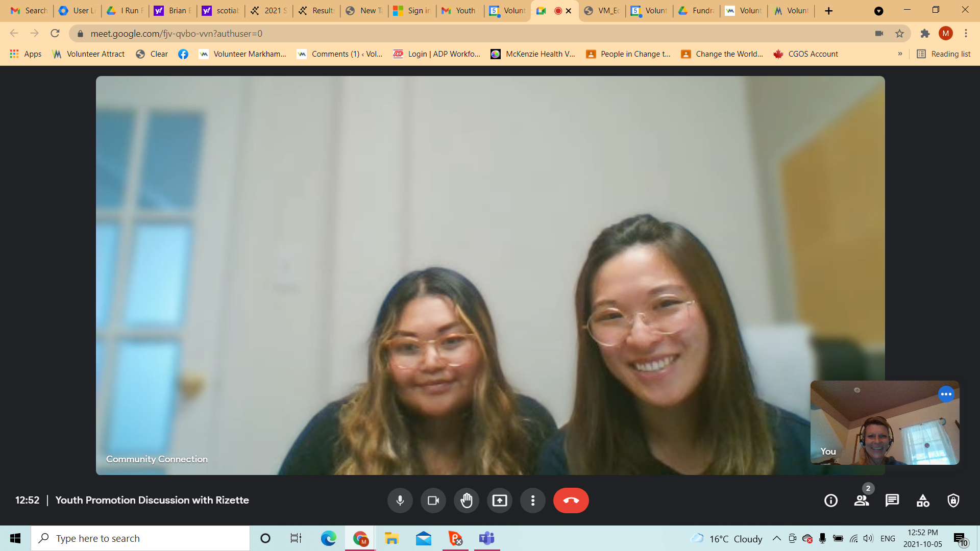
Task: Leave the call with red hang-up button
Action: tap(571, 500)
